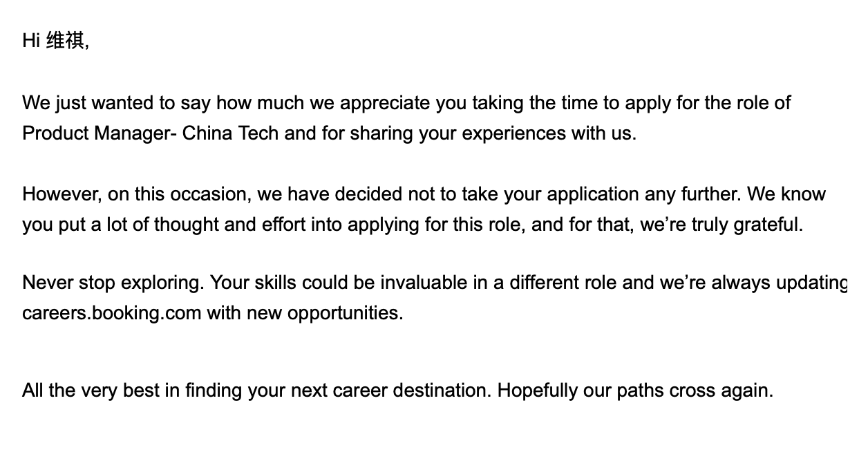Viewport: 868px width, 470px height.
Task: Click the phrase "Never stop exploring."
Action: [113, 283]
